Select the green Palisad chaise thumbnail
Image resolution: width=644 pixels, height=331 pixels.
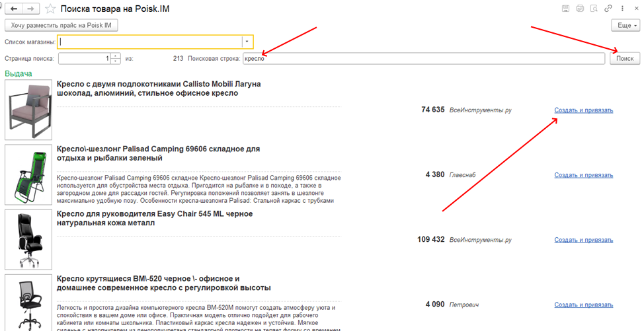28,174
